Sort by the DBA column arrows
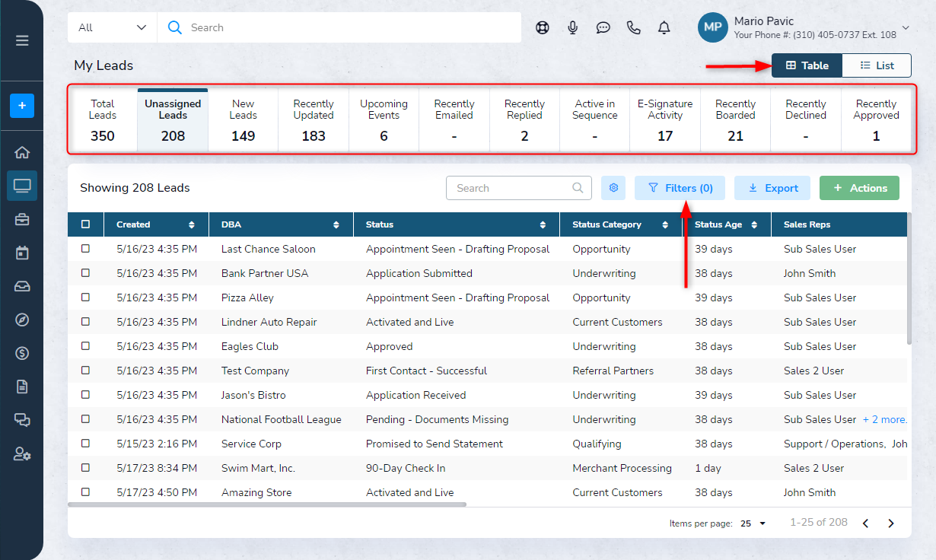 coord(336,225)
